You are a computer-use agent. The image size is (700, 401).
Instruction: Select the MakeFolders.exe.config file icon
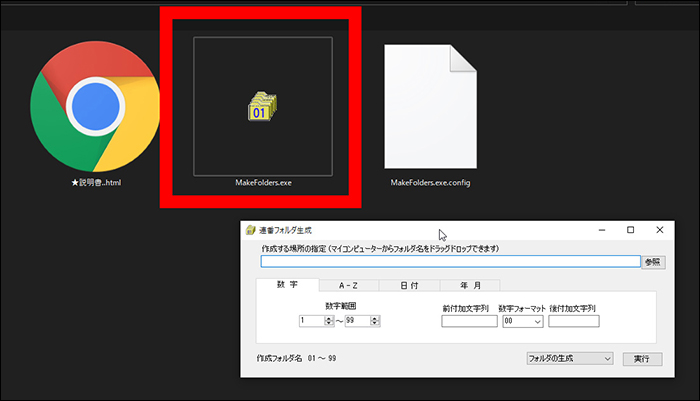(429, 105)
